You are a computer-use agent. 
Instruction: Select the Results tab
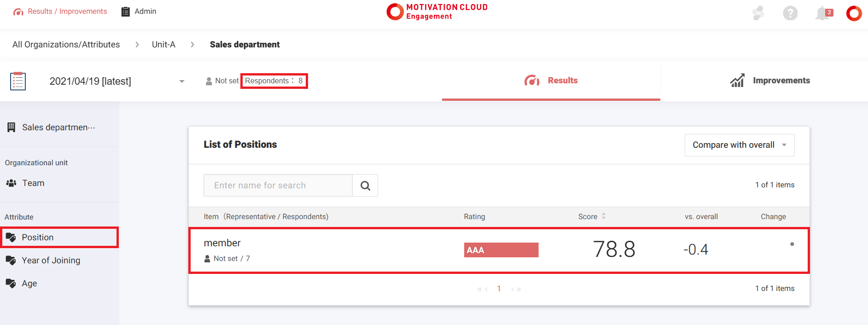point(551,81)
